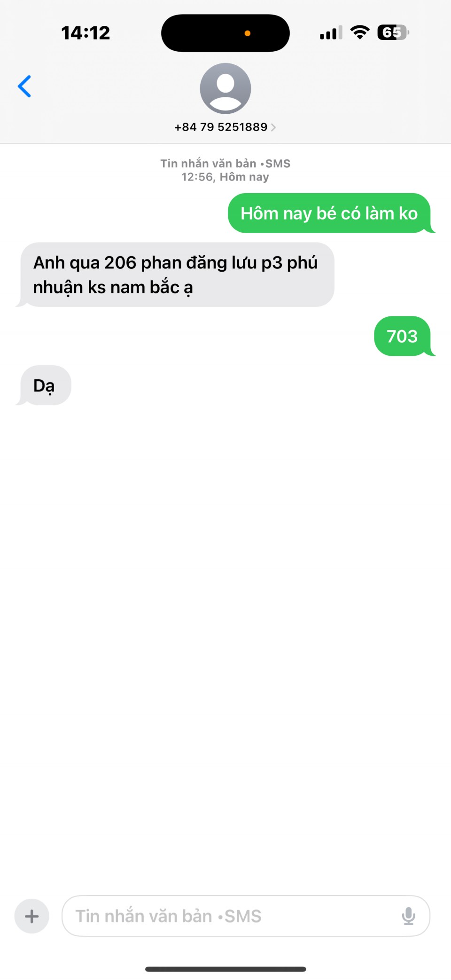
Task: Tap the battery indicator showing 65
Action: pyautogui.click(x=393, y=32)
